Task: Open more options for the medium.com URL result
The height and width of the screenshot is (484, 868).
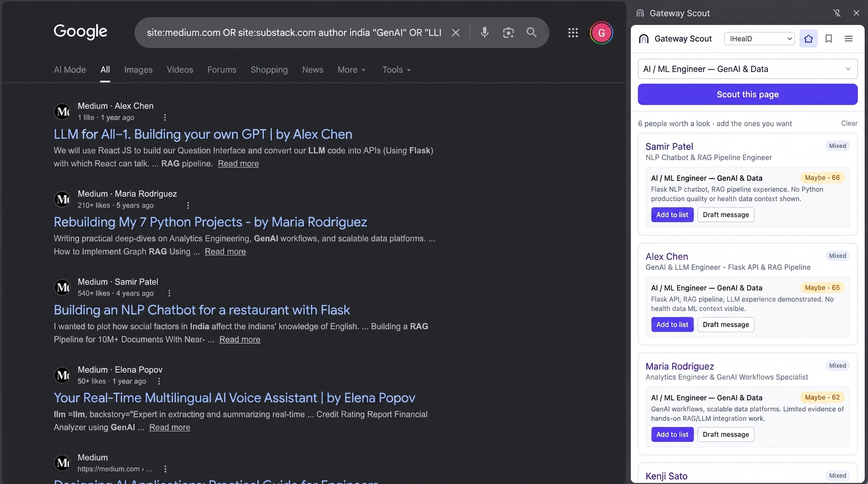Action: coord(165,469)
